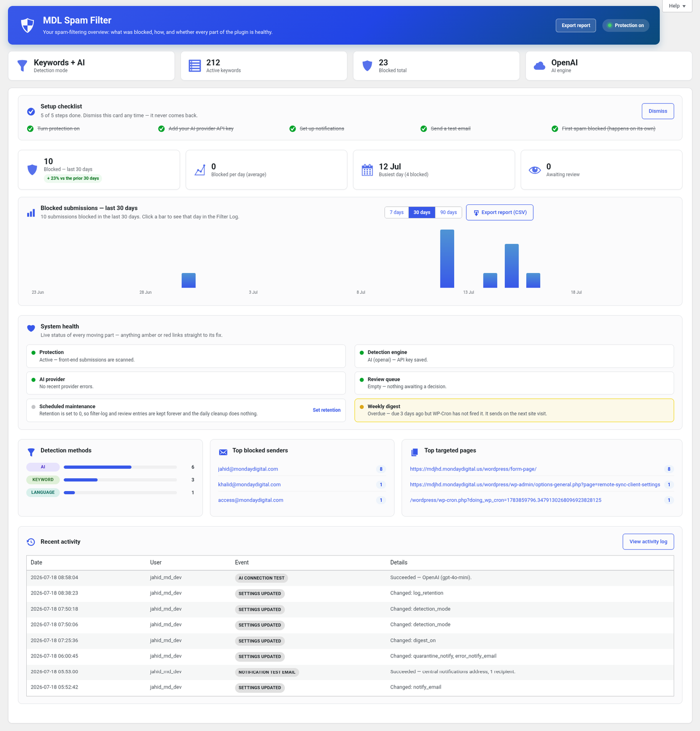The width and height of the screenshot is (700, 731).
Task: Click the Event column header
Action: click(x=241, y=562)
